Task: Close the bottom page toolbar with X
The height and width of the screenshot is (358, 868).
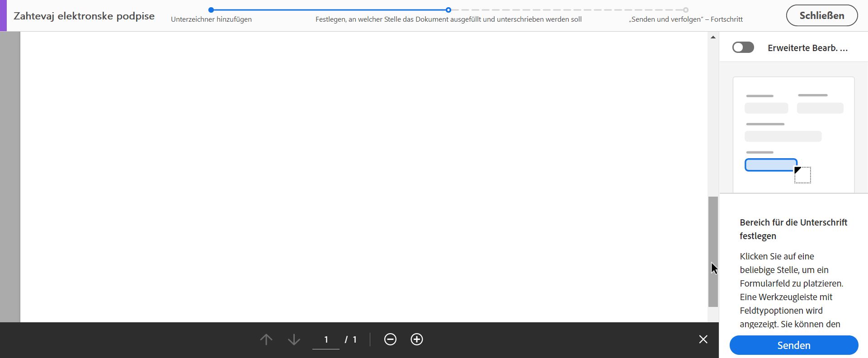Action: click(703, 339)
